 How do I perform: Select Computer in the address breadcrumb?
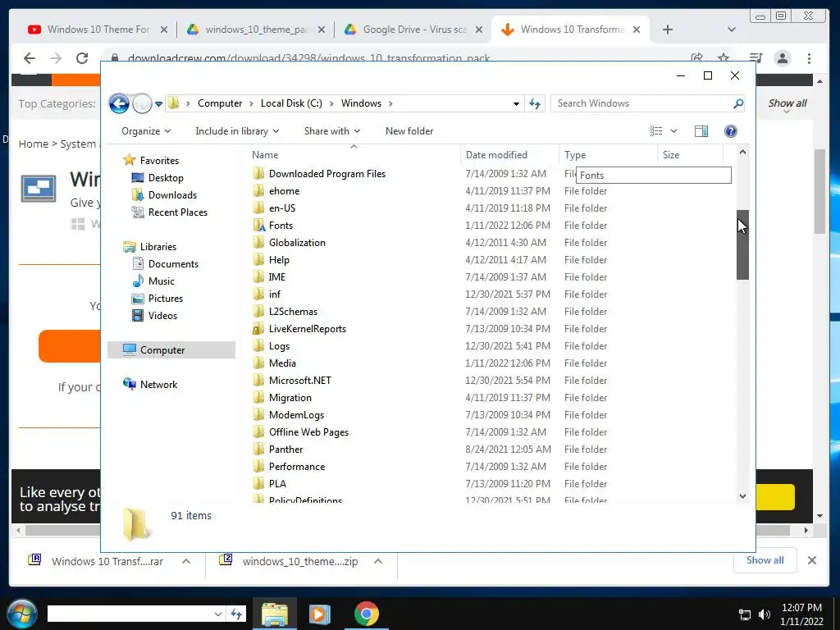(220, 103)
